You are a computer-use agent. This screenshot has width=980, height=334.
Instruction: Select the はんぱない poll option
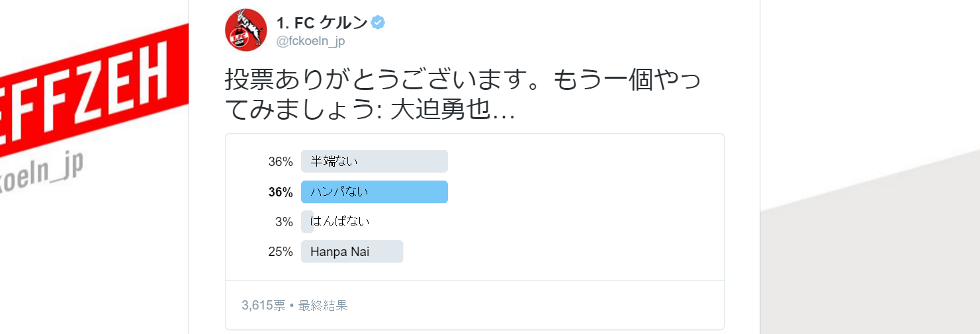click(x=340, y=222)
